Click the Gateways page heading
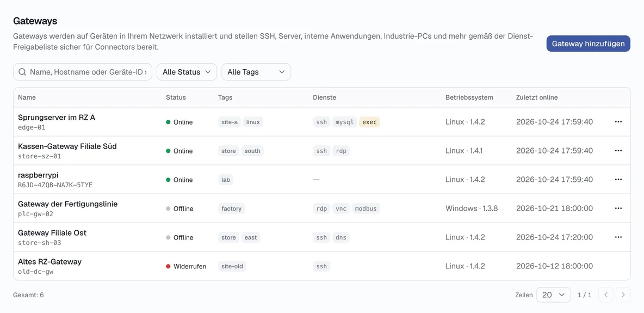Viewport: 644px width, 313px height. (35, 21)
